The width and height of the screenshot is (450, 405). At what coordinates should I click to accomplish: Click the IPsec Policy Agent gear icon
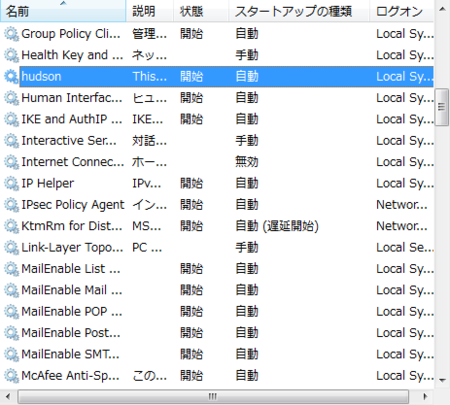click(11, 205)
